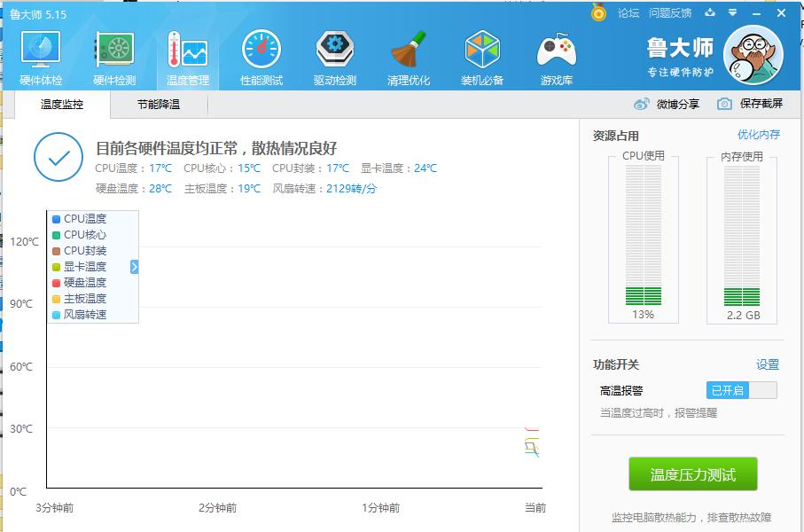The height and width of the screenshot is (532, 804).
Task: Click the CPU核心 15℃ value
Action: point(249,168)
